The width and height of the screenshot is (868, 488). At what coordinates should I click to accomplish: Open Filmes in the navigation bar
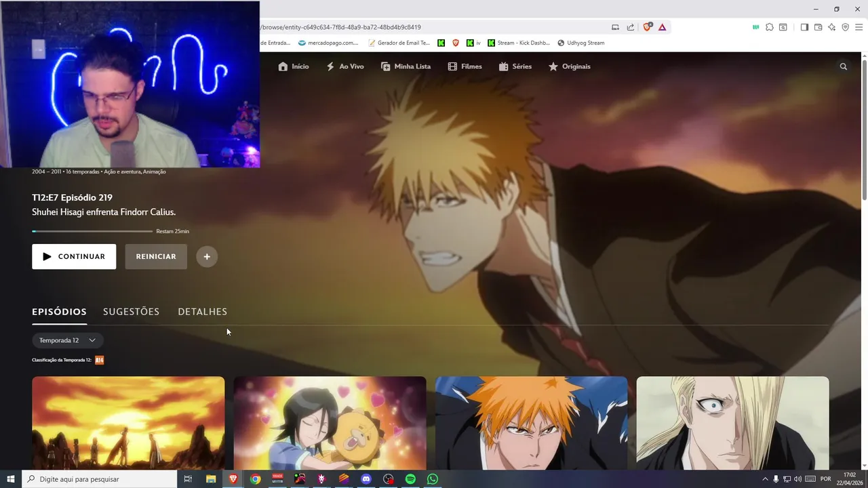click(465, 66)
